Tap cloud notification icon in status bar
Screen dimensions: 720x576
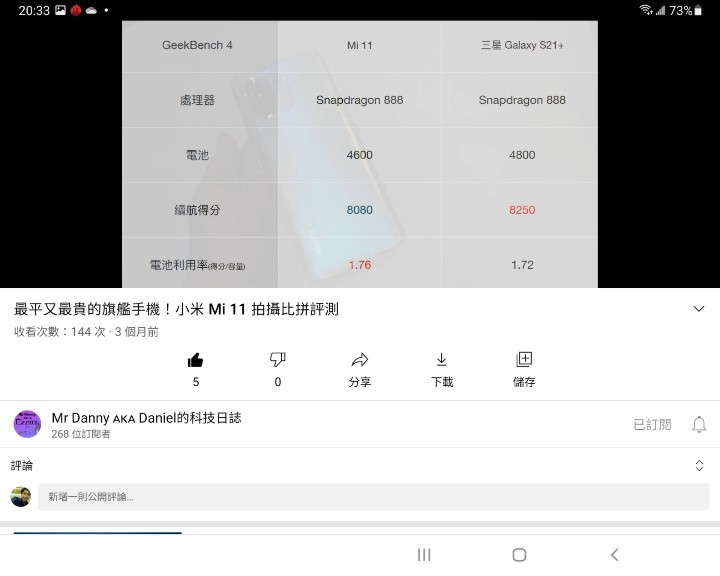(x=91, y=11)
